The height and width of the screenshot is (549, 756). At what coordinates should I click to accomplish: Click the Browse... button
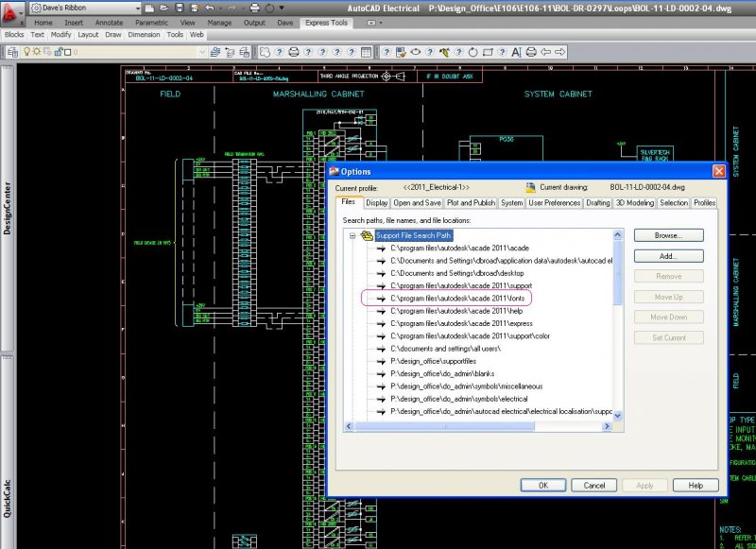[x=668, y=235]
